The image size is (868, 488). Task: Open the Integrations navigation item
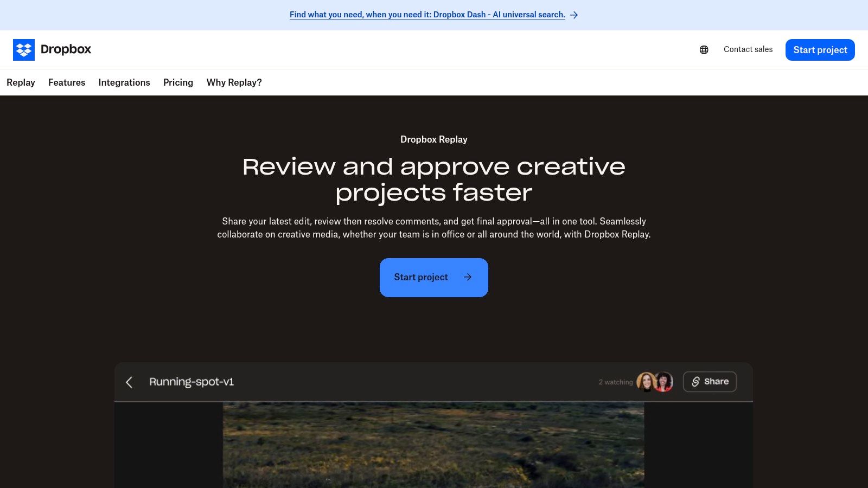pos(124,82)
